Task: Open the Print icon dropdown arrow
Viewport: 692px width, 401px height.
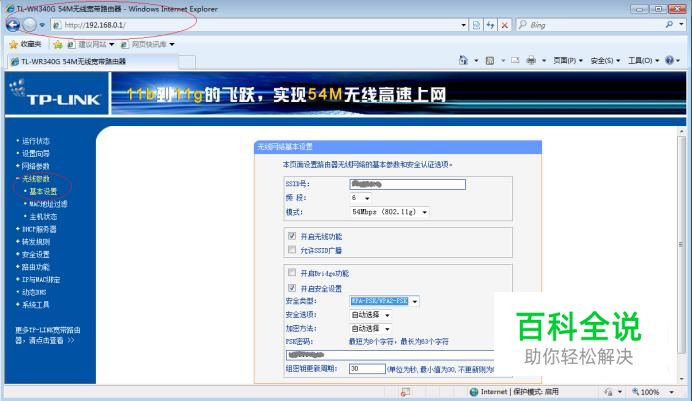Action: coord(544,60)
